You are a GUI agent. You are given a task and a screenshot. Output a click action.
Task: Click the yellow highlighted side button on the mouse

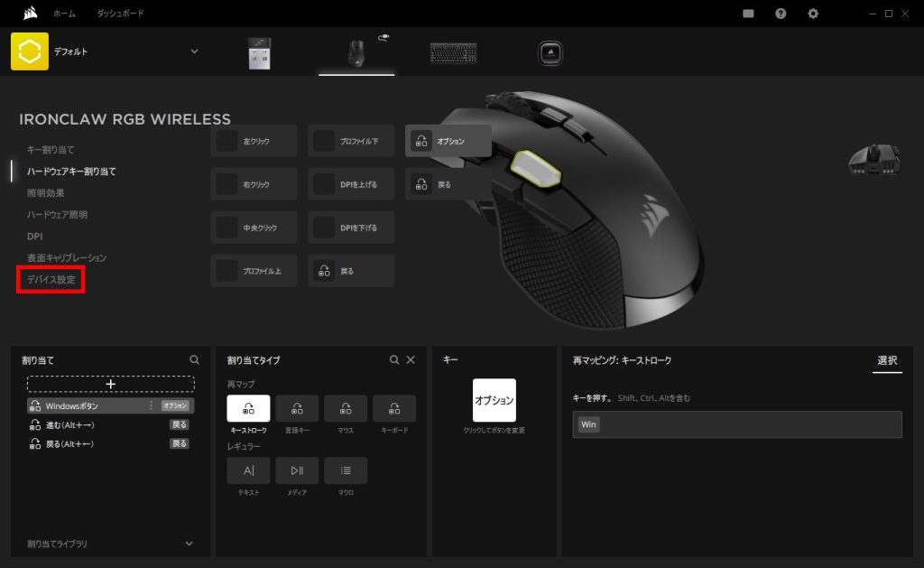point(535,169)
